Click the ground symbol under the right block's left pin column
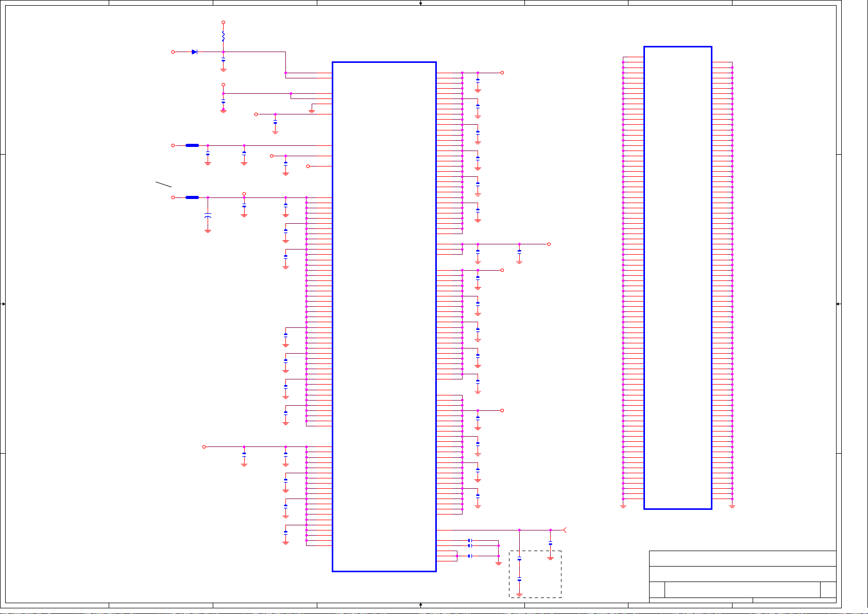Screen dimensions: 868x614 [x=623, y=507]
